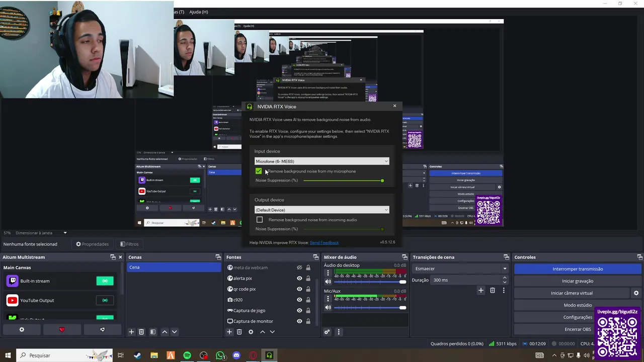Move scene down in Cenas panel

click(x=175, y=332)
